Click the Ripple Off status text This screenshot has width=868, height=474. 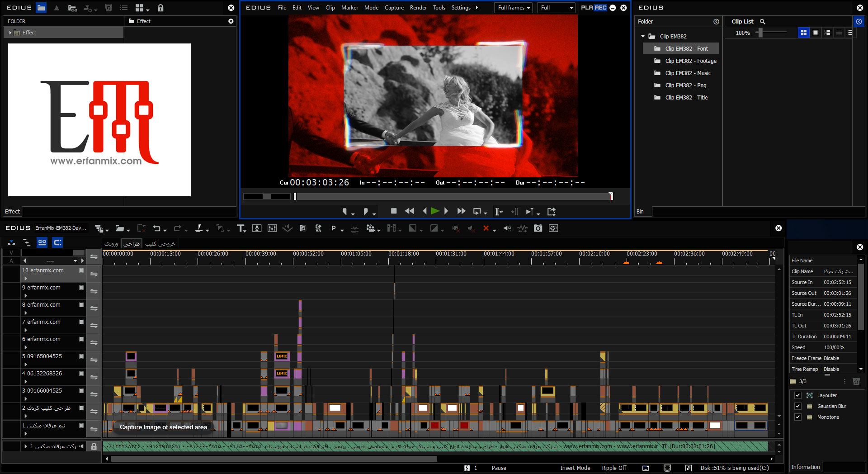tap(614, 468)
